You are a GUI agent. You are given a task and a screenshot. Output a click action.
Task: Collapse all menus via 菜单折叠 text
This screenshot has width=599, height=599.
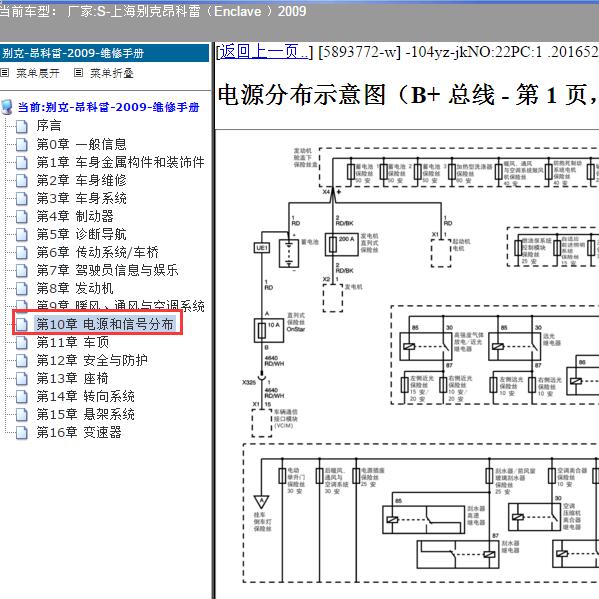tap(112, 73)
